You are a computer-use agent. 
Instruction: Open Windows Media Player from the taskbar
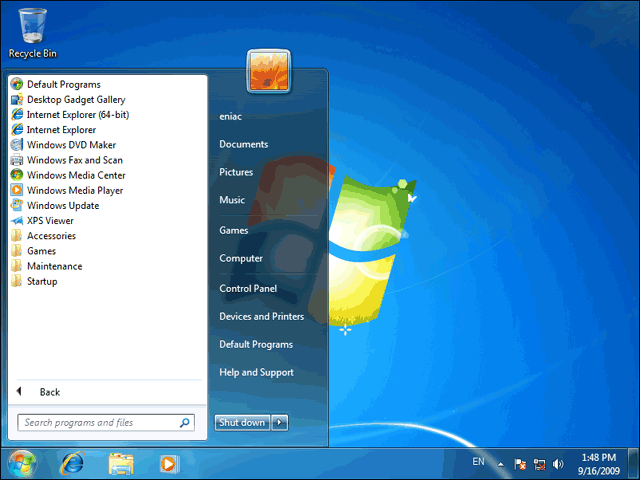tap(169, 464)
